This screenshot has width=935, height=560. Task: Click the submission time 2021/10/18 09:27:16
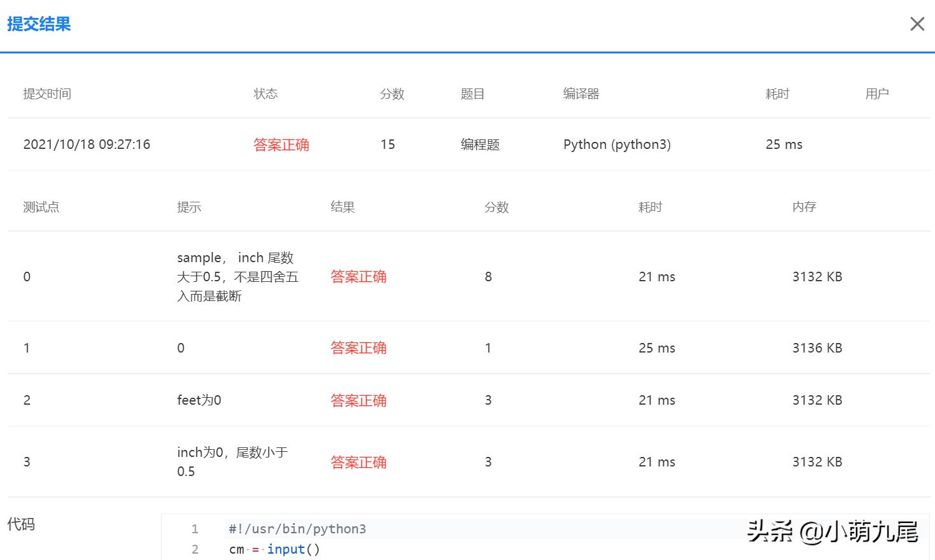coord(87,144)
